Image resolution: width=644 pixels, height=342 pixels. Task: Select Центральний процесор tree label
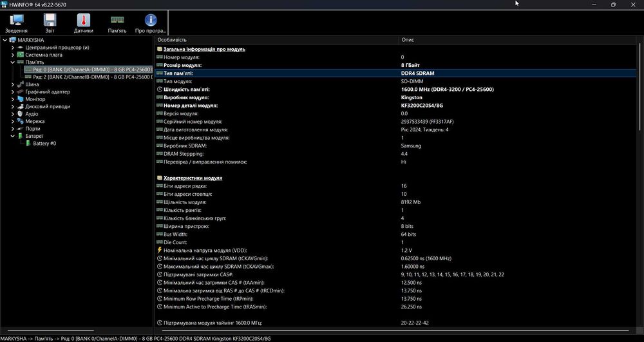[57, 48]
